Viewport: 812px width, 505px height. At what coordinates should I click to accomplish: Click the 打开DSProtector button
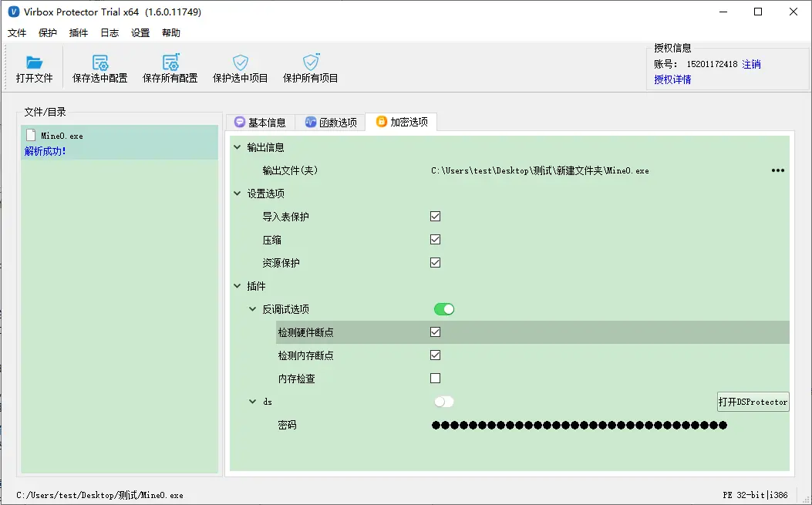[753, 402]
